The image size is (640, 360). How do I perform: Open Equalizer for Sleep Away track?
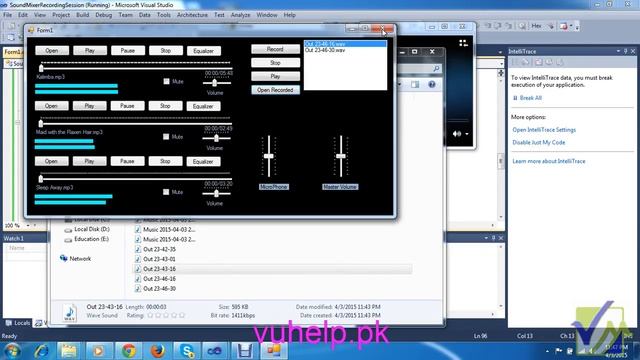click(203, 162)
